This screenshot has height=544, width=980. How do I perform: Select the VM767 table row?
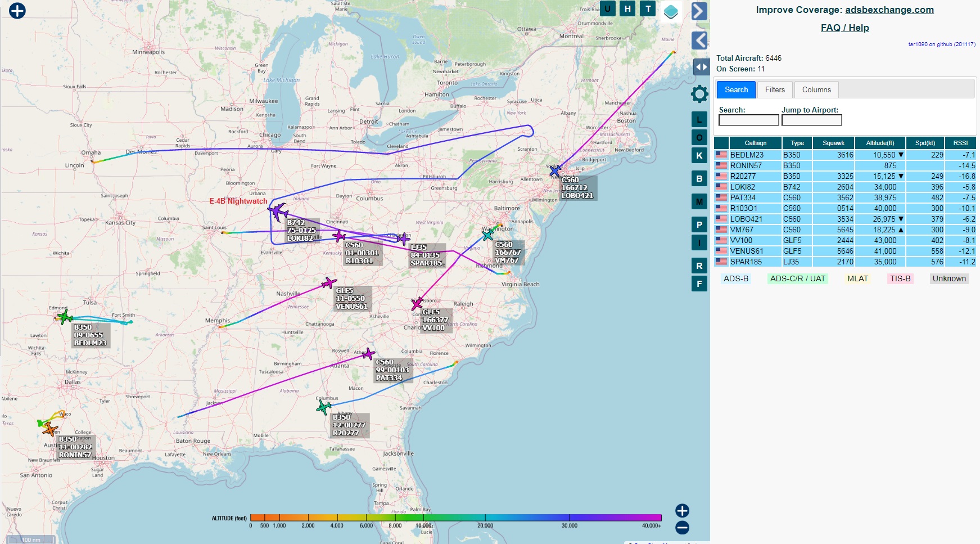845,230
